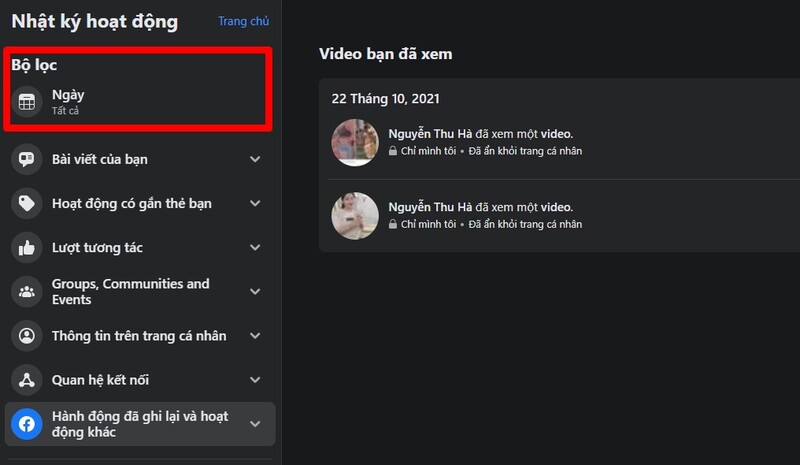800x465 pixels.
Task: Open the Trang chủ link
Action: click(x=243, y=21)
